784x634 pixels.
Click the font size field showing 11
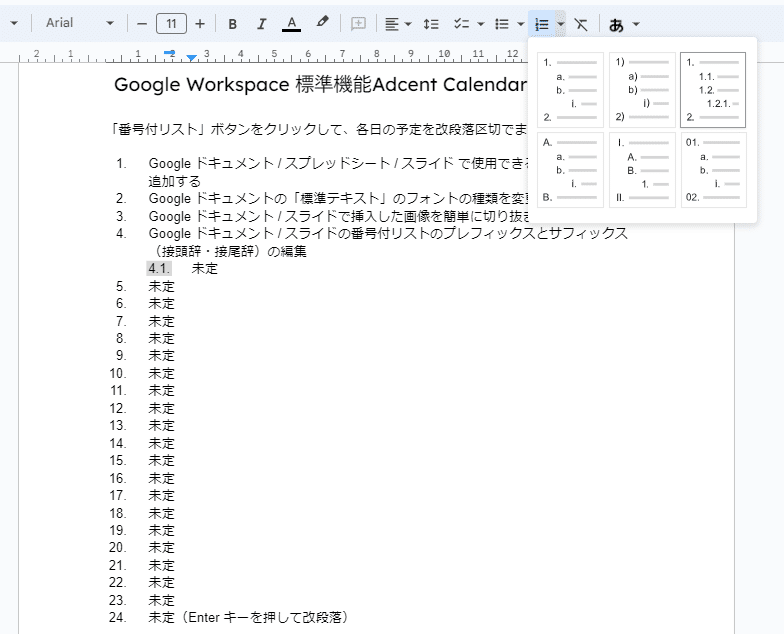click(172, 24)
